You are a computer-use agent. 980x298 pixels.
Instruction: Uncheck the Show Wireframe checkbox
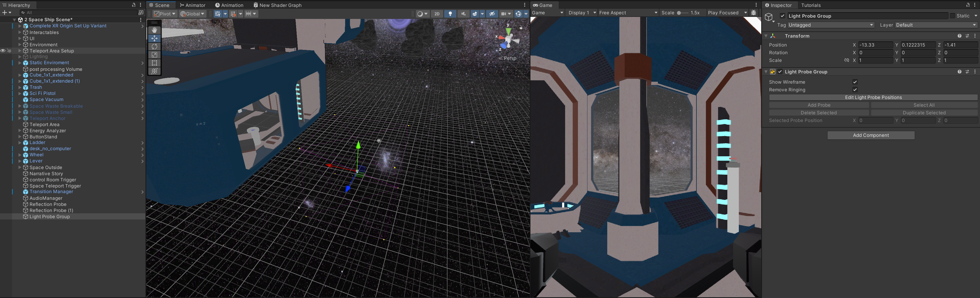click(855, 82)
